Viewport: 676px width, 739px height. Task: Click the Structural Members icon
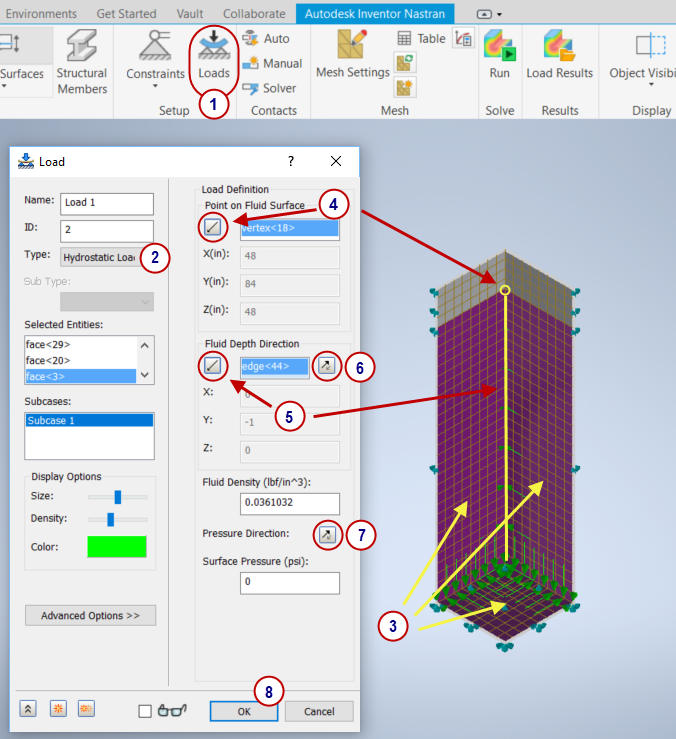[x=82, y=46]
